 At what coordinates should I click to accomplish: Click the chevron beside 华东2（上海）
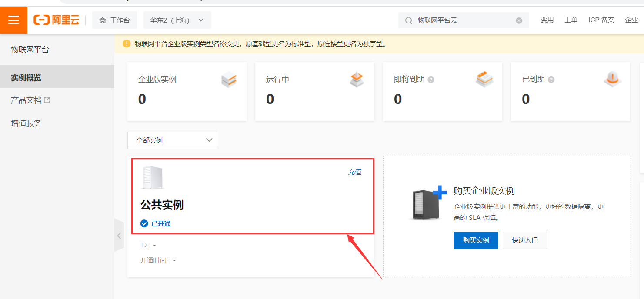tap(200, 20)
